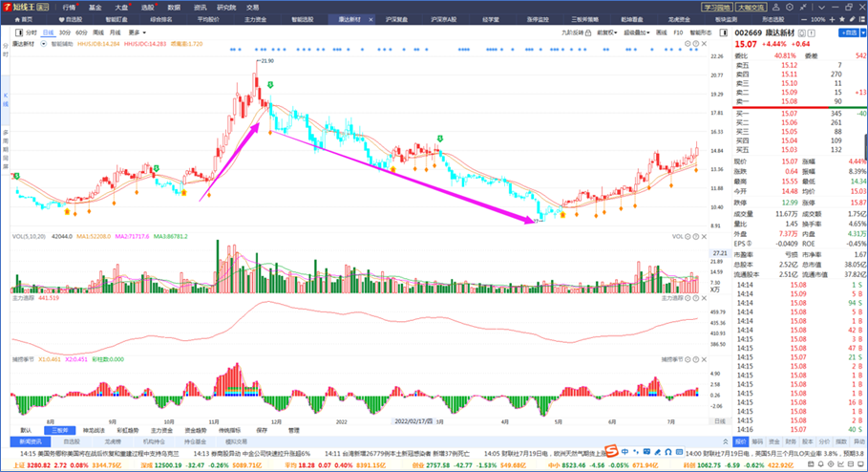The image size is (868, 472).
Task: Switch chart to 日线 period
Action: click(x=48, y=32)
